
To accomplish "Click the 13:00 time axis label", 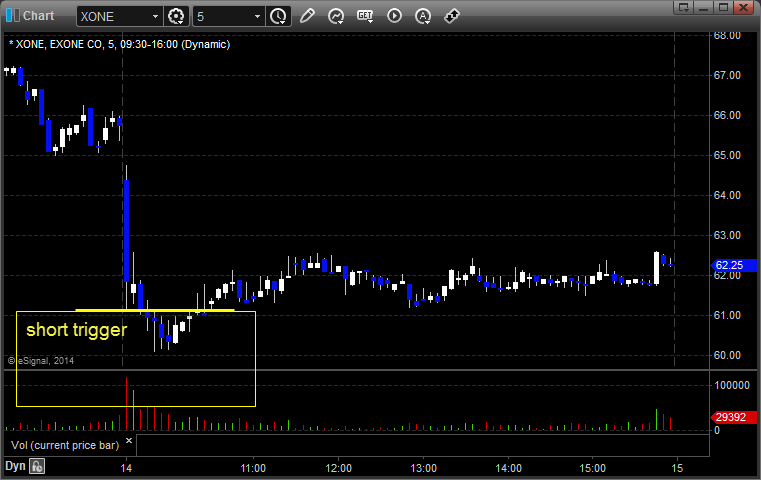I will 423,468.
